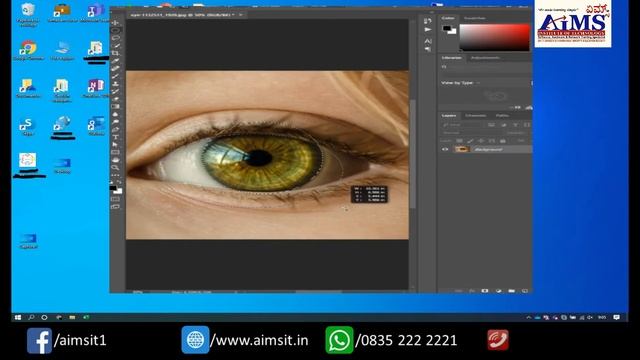The width and height of the screenshot is (640, 360).
Task: Click the canvas vertical scrollbar
Action: pos(412,153)
